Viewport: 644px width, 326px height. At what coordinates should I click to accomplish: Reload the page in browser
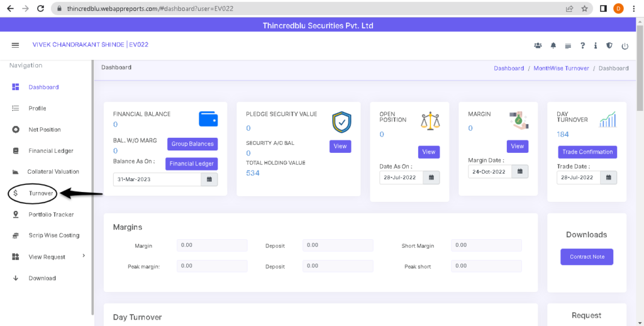(x=40, y=8)
